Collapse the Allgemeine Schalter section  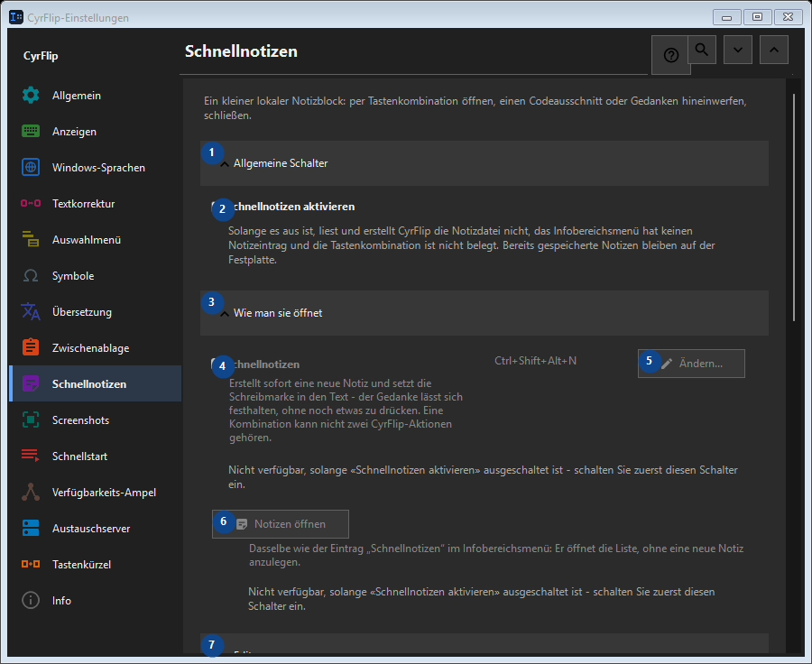click(484, 163)
